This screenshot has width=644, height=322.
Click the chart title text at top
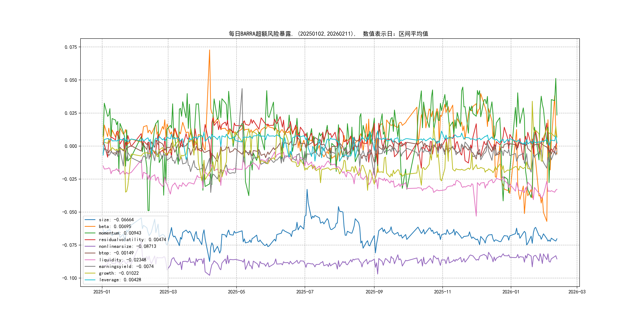328,34
